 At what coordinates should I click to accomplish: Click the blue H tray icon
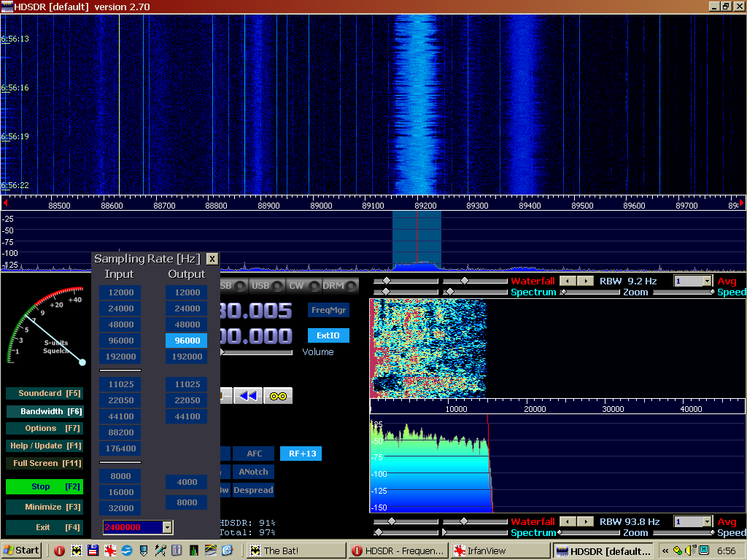pyautogui.click(x=704, y=551)
